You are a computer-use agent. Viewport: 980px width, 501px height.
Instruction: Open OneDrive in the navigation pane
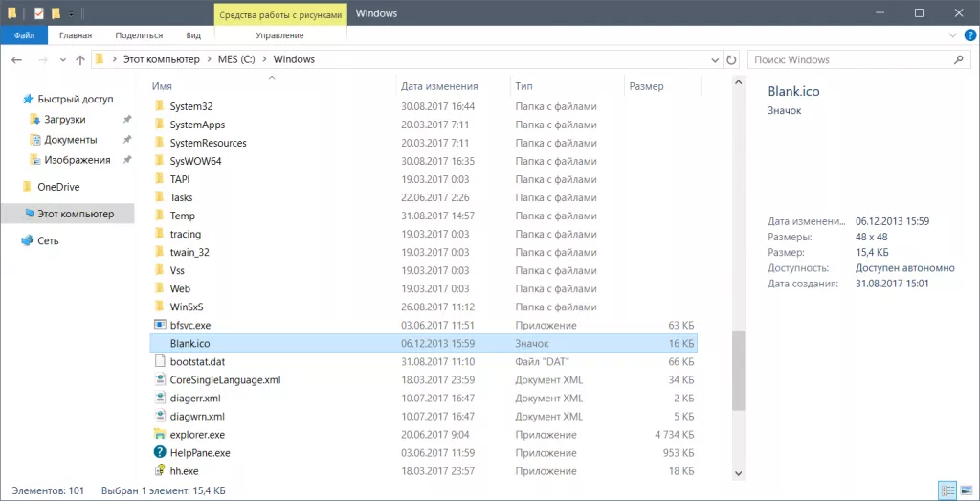click(58, 187)
